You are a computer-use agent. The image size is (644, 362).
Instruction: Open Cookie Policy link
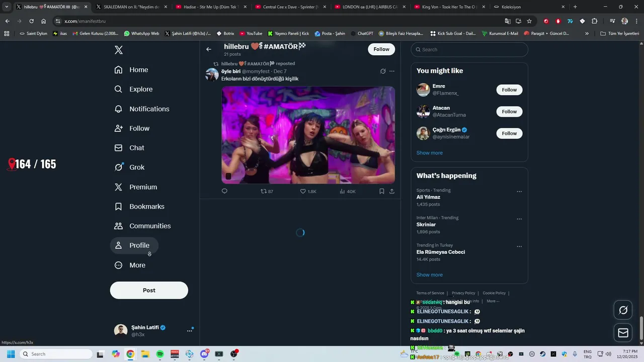(x=494, y=293)
